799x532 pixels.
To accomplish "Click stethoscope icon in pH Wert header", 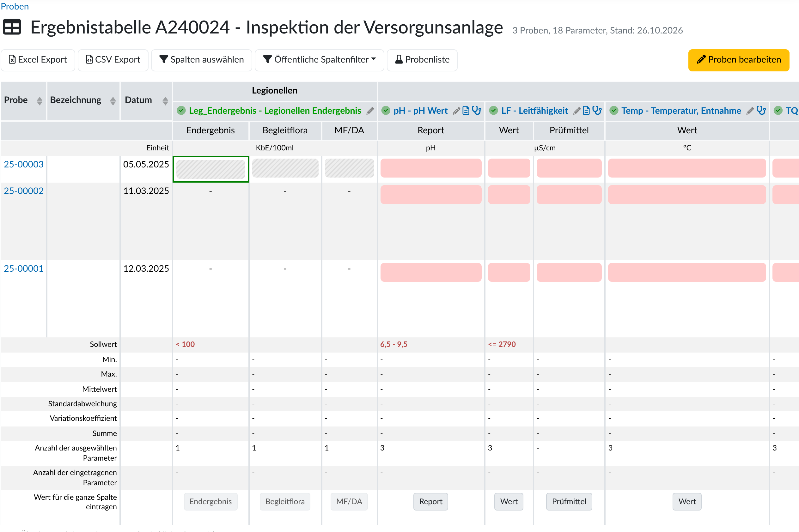I will click(477, 111).
